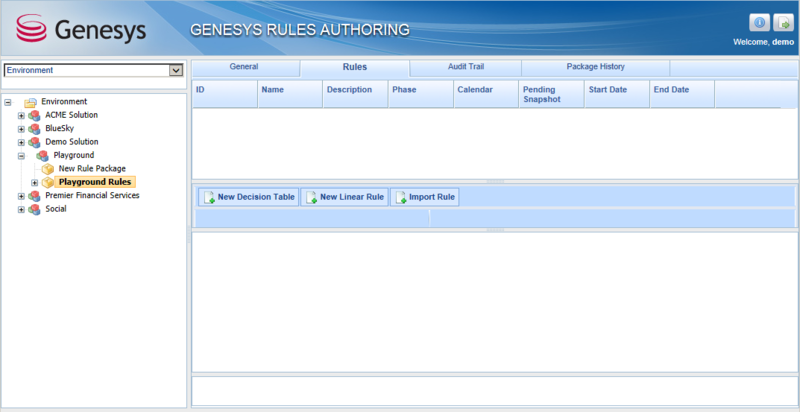Click the Import Rule button
This screenshot has width=800, height=412.
[424, 197]
